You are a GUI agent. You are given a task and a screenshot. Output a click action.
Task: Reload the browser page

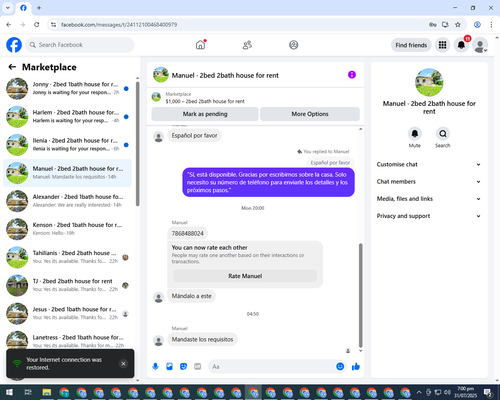pos(37,25)
